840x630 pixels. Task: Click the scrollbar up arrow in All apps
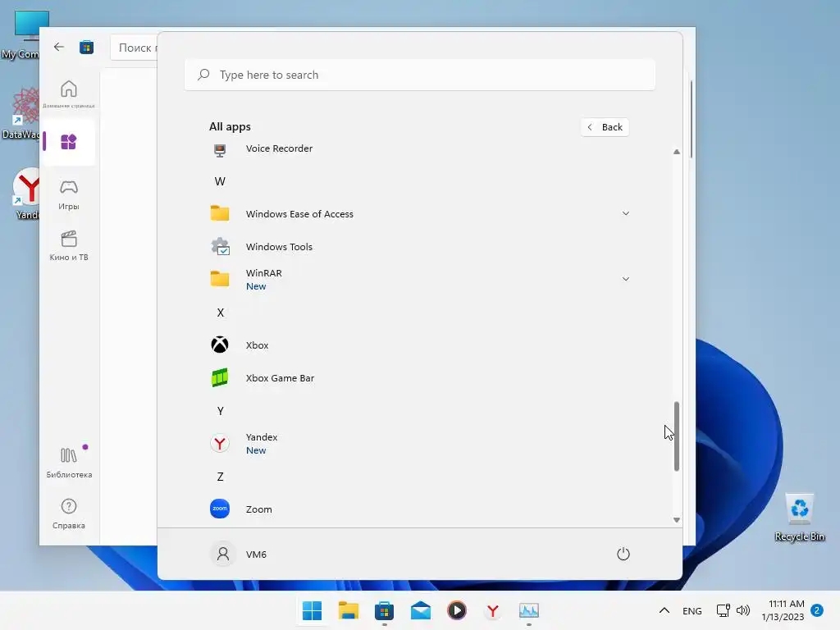click(x=677, y=152)
